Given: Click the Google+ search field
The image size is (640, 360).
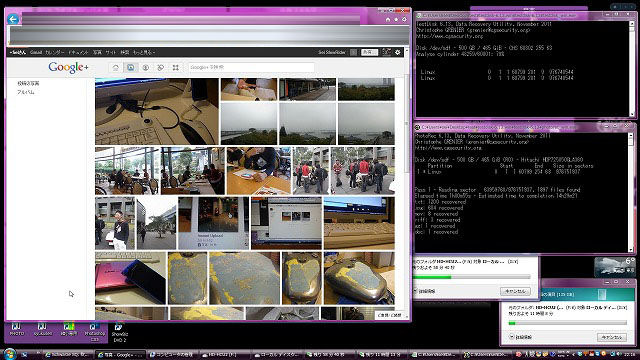Looking at the screenshot, I should pos(251,67).
